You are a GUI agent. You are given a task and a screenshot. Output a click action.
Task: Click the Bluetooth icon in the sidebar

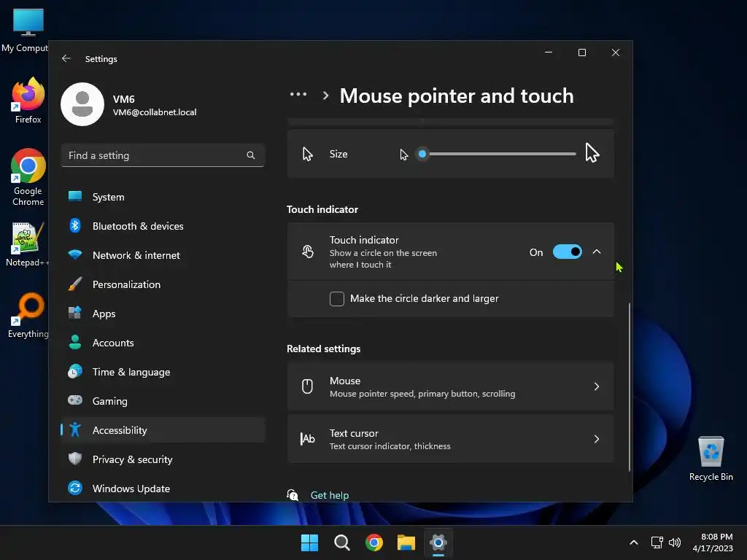[75, 226]
